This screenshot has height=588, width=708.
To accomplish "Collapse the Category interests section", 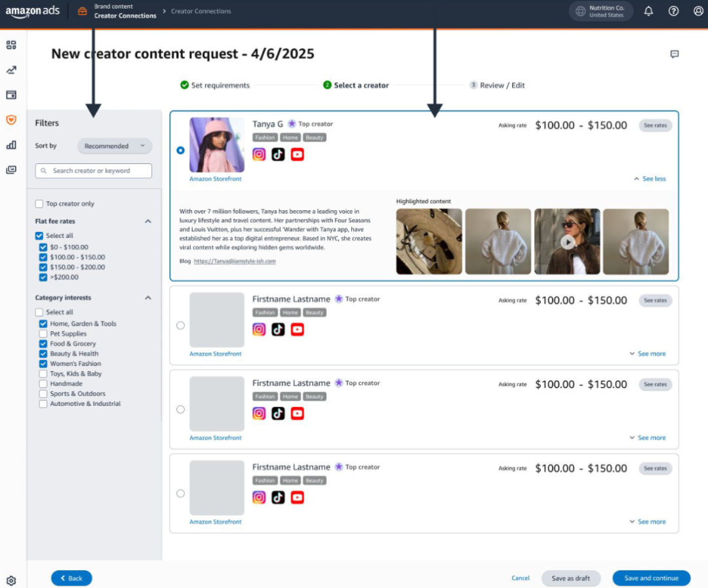I will [147, 298].
